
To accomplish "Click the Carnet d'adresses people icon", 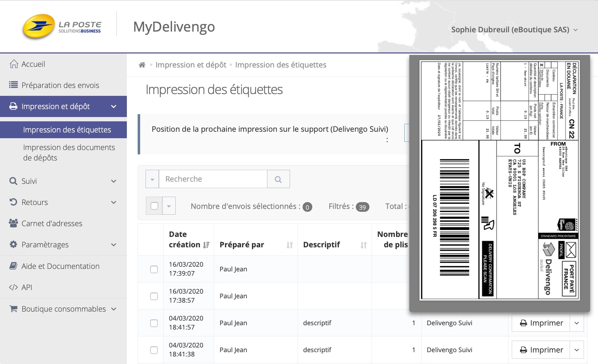I will 13,223.
